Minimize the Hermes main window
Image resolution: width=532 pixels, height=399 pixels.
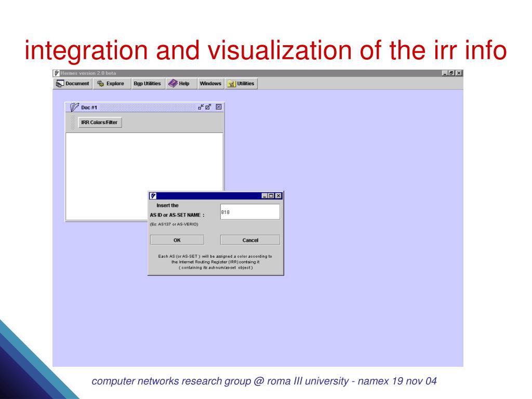click(445, 73)
